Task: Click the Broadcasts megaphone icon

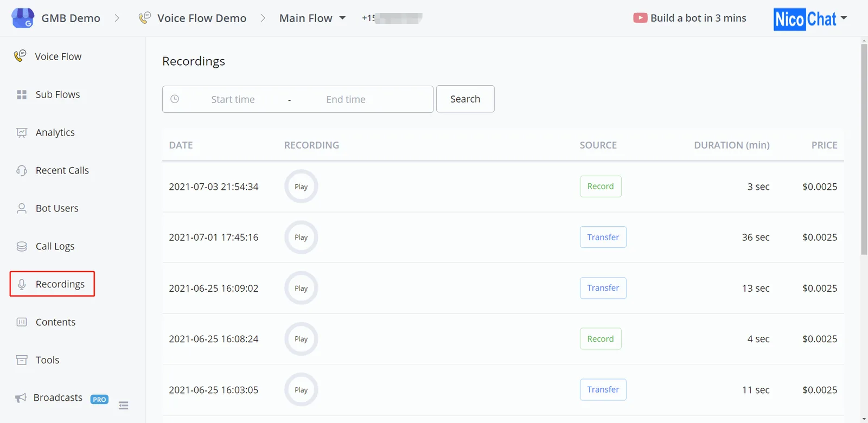Action: [x=21, y=398]
